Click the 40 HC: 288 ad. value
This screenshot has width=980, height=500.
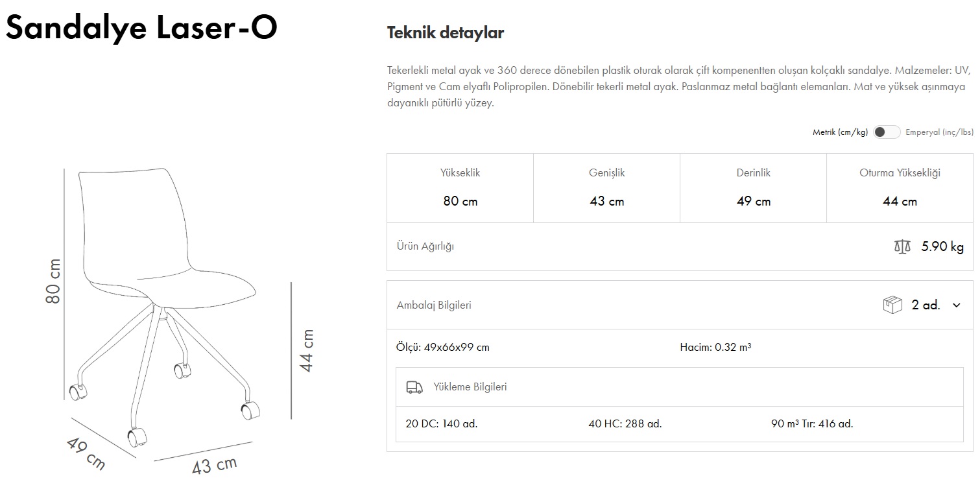pos(625,424)
